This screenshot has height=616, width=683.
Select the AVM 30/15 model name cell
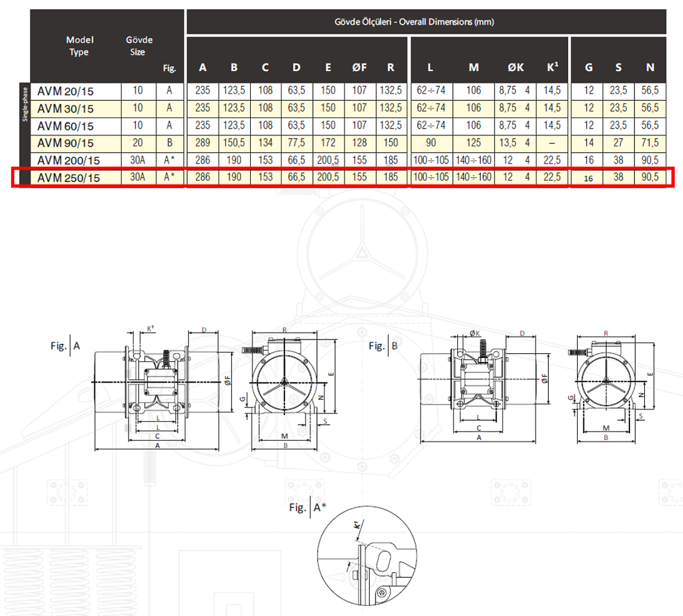(76, 109)
